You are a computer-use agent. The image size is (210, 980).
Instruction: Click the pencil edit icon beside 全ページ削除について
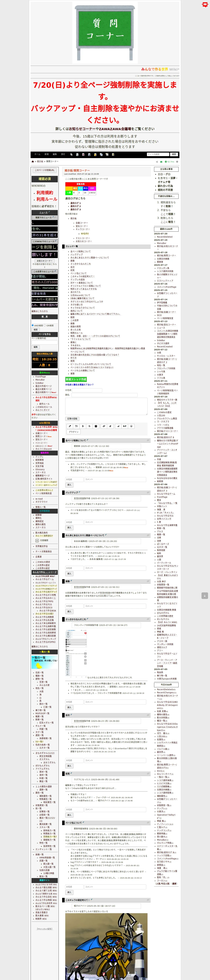87,440
